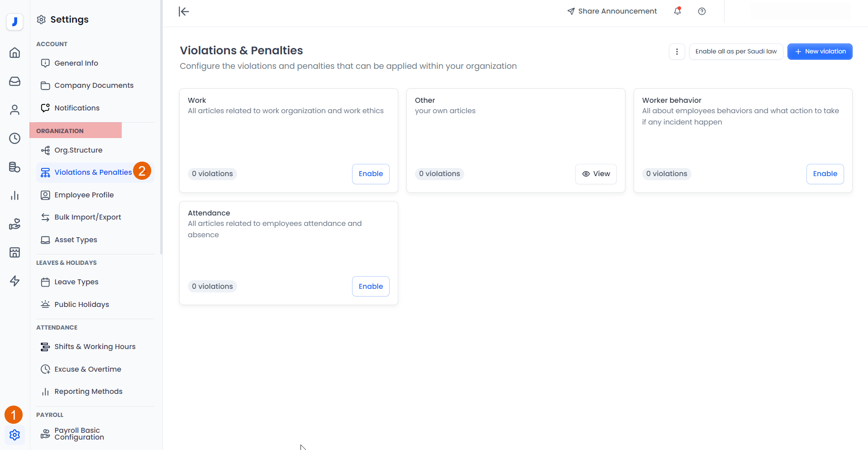Image resolution: width=868 pixels, height=450 pixels.
Task: Open the three-dot more options menu
Action: [677, 52]
